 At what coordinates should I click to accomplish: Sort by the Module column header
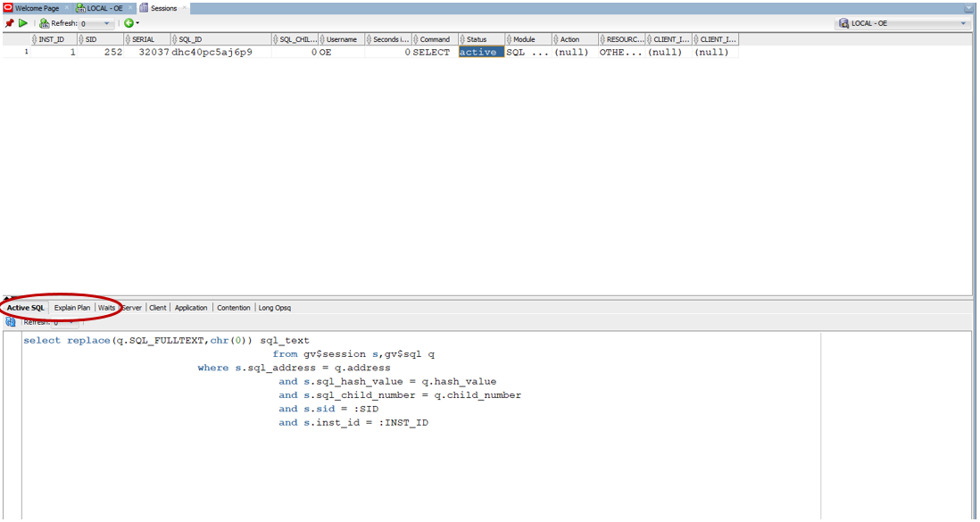coord(528,39)
